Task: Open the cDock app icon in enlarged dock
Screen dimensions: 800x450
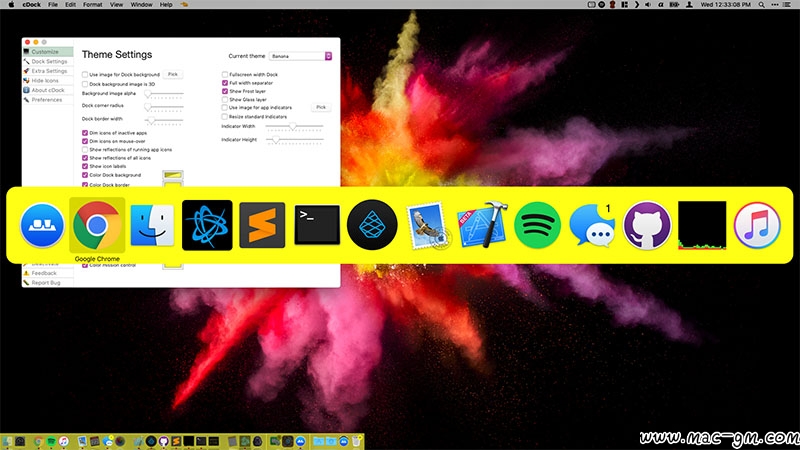Action: point(42,225)
